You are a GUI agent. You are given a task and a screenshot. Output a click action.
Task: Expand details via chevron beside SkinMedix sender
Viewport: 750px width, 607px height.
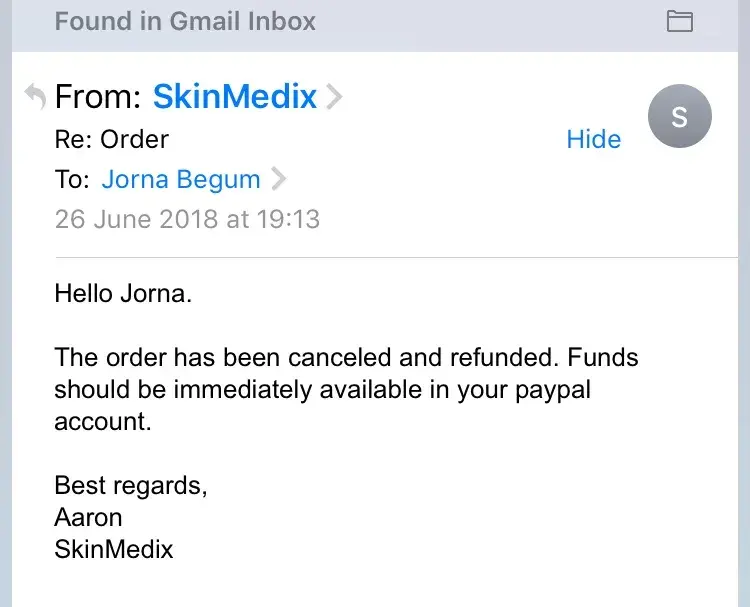pyautogui.click(x=335, y=97)
